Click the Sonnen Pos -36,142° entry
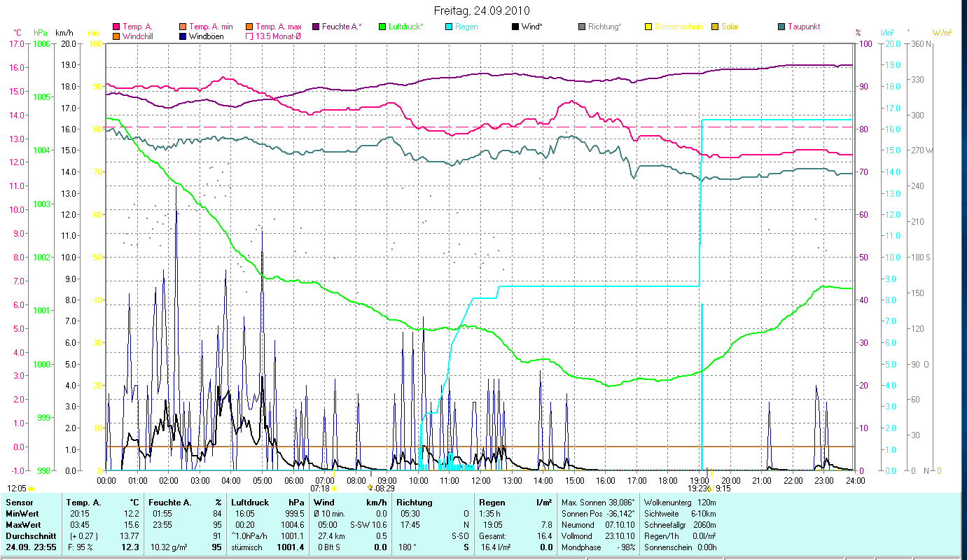This screenshot has width=967, height=560. (x=598, y=514)
